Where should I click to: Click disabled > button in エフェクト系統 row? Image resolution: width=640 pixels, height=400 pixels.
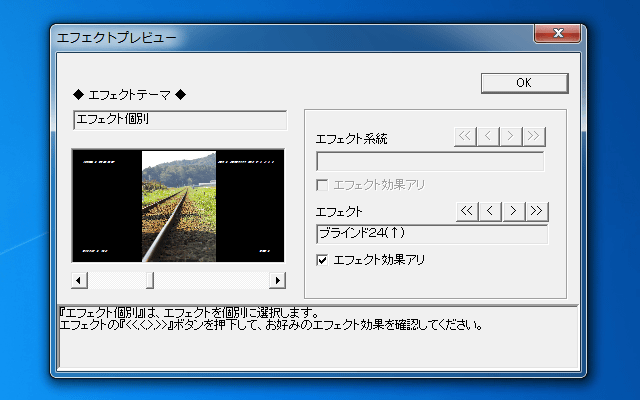[x=511, y=136]
